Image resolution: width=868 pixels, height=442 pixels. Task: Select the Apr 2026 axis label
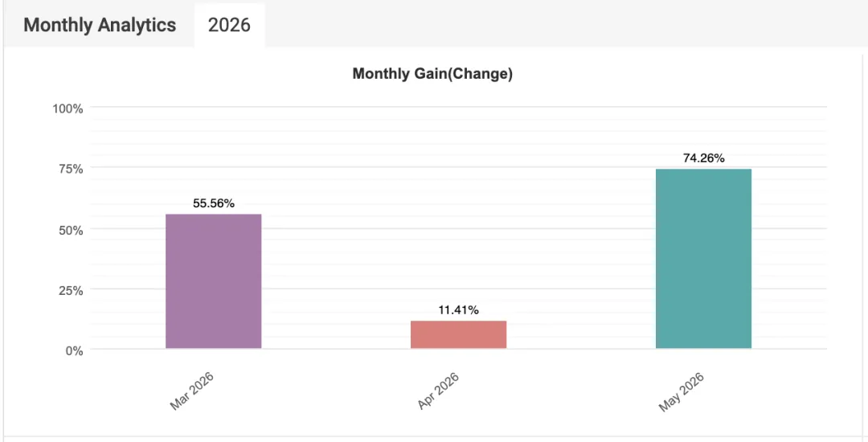click(438, 391)
